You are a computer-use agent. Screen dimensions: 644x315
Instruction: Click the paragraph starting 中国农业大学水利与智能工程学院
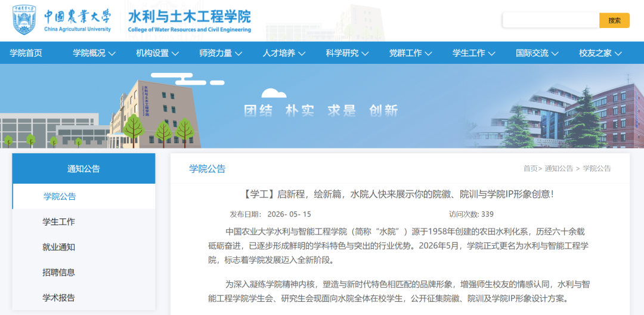tap(399, 246)
